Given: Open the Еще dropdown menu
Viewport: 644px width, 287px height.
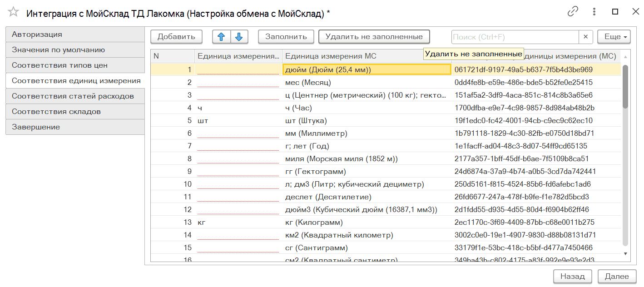Looking at the screenshot, I should click(x=614, y=37).
